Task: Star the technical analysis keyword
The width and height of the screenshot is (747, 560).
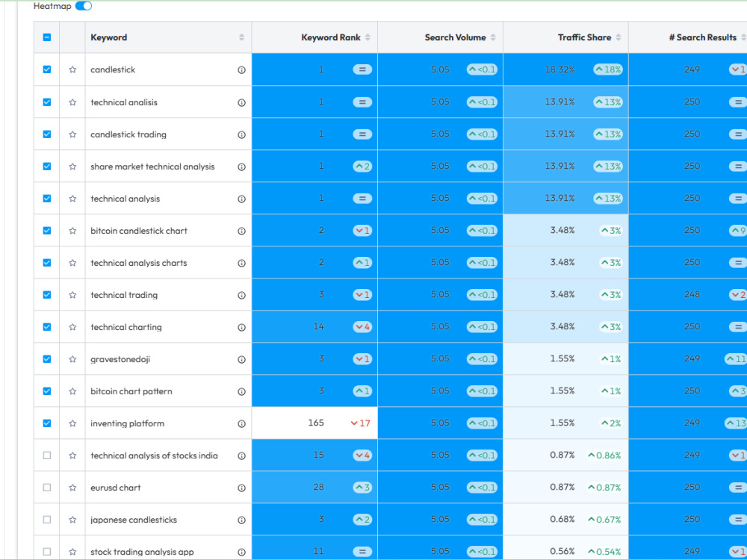Action: [72, 199]
